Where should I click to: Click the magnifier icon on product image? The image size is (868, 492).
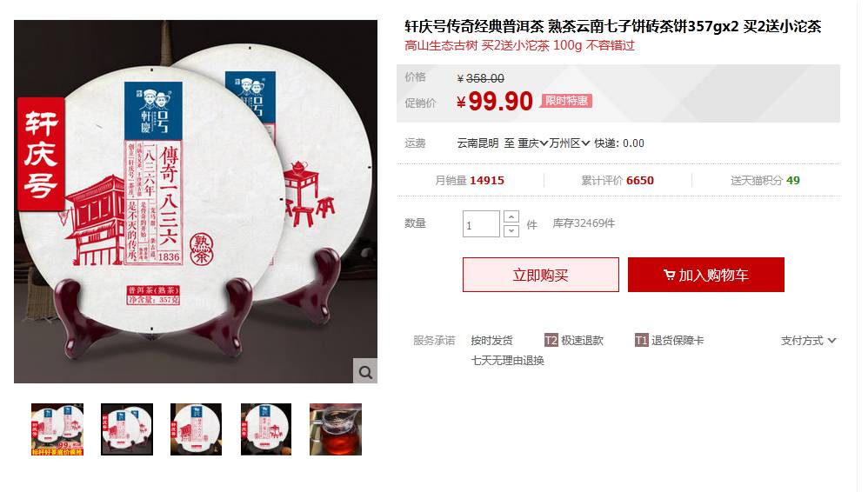[x=365, y=371]
